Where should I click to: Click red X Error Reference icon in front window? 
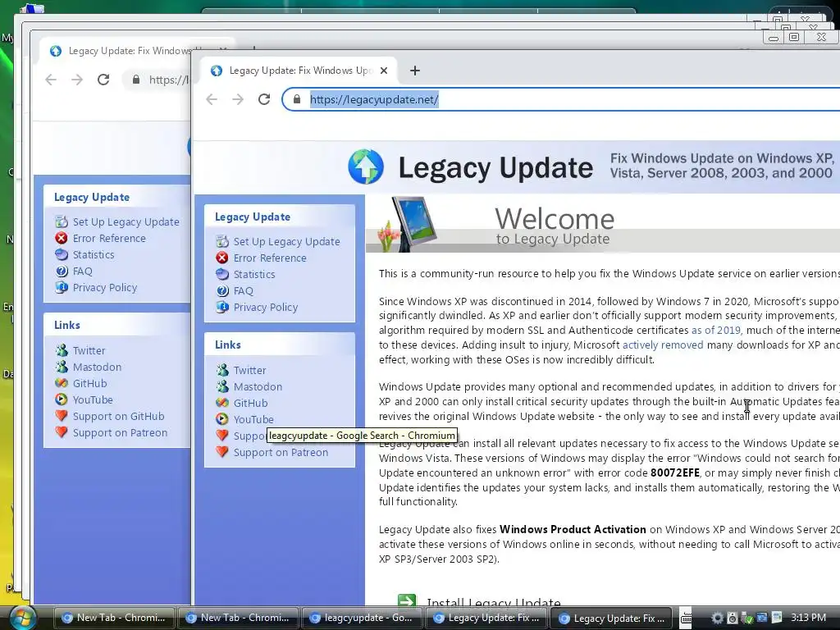pos(222,258)
